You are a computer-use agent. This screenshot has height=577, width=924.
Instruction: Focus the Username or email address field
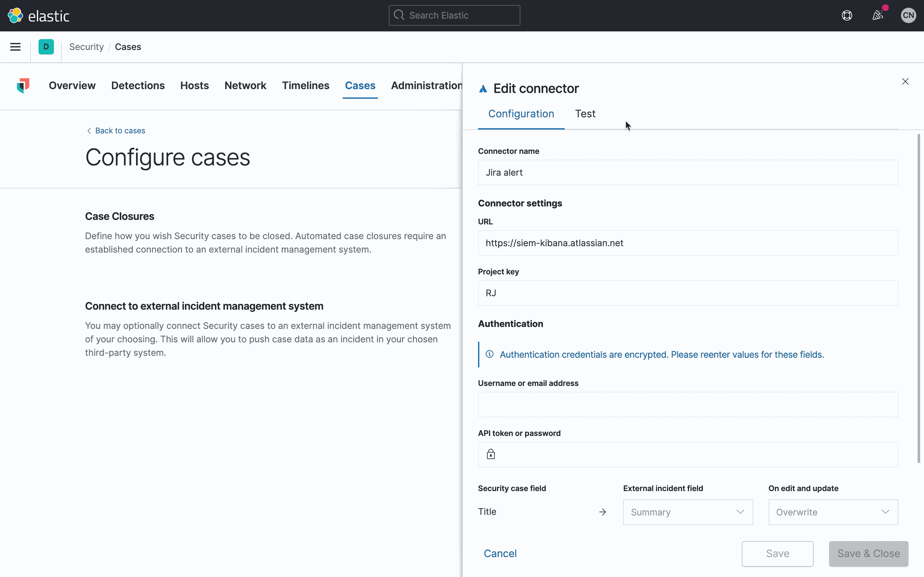[x=688, y=405]
